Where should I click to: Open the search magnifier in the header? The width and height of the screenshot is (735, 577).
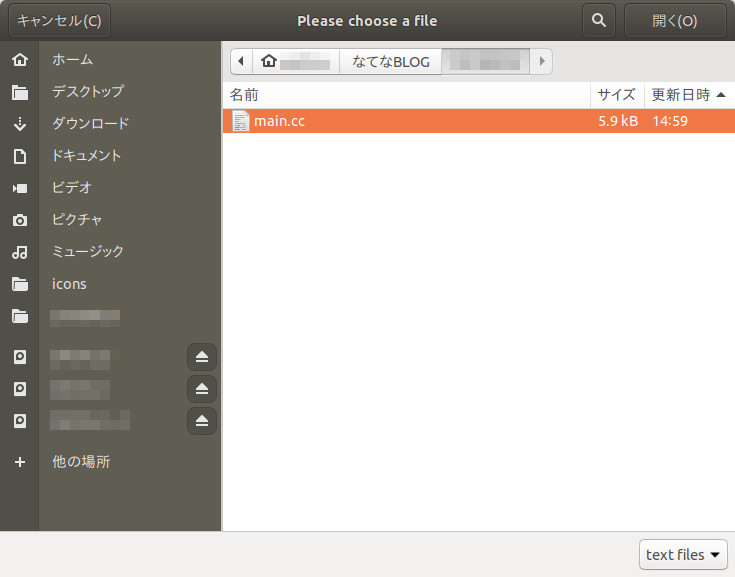pyautogui.click(x=599, y=20)
